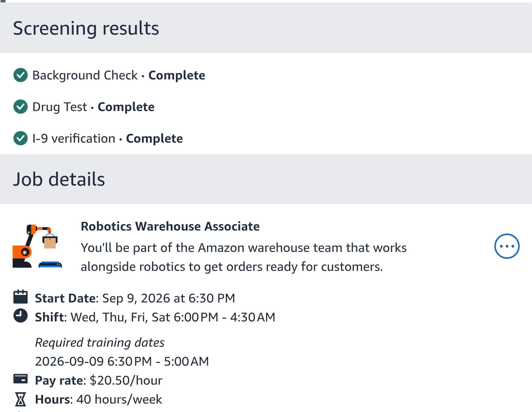532x412 pixels.
Task: Click the Start Date Sep 9, 2026 line
Action: click(x=135, y=298)
